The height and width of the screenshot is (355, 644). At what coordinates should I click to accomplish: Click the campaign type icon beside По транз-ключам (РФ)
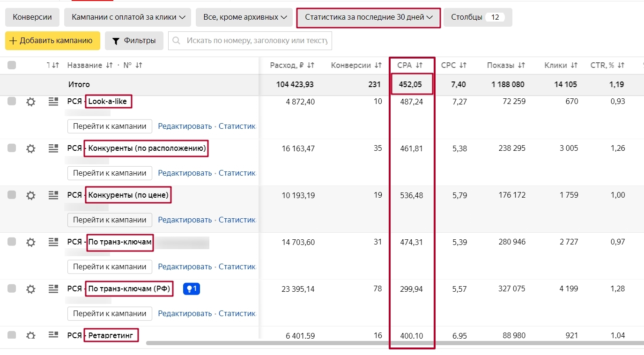point(53,288)
